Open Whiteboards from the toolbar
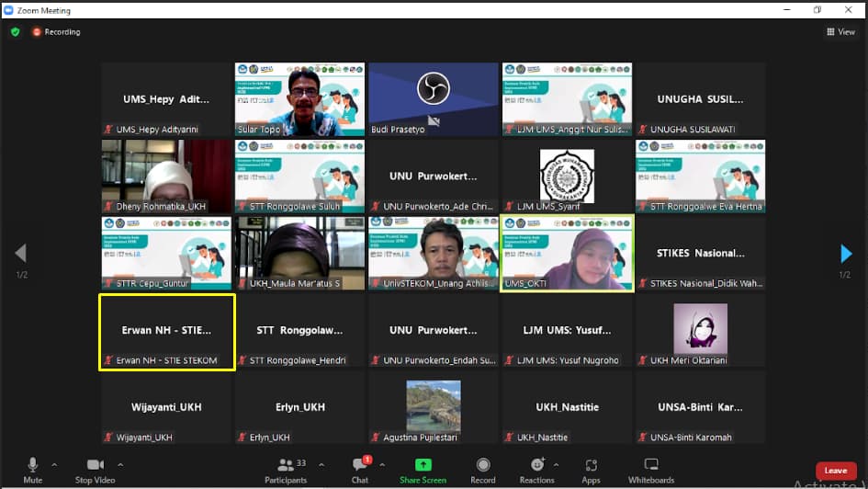 (650, 469)
